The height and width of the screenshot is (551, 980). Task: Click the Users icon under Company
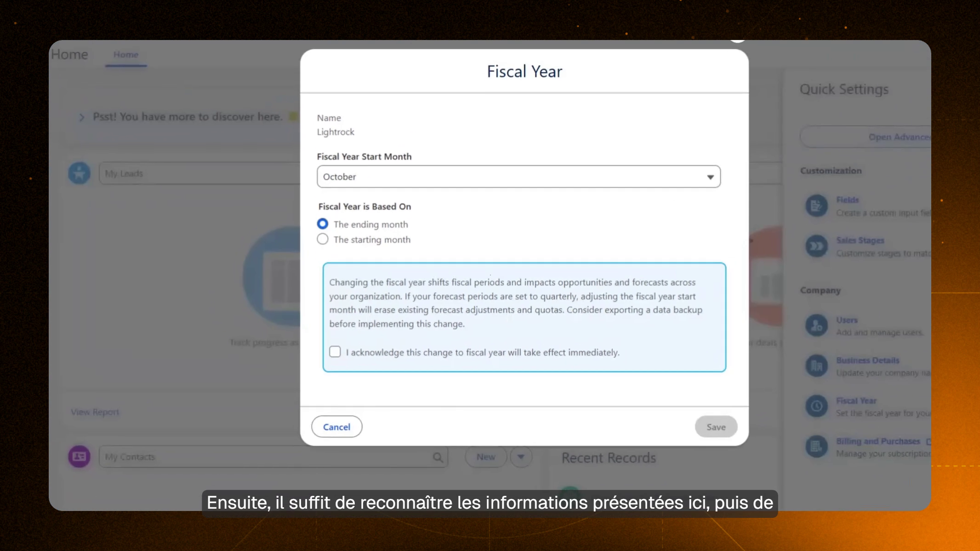(x=816, y=326)
